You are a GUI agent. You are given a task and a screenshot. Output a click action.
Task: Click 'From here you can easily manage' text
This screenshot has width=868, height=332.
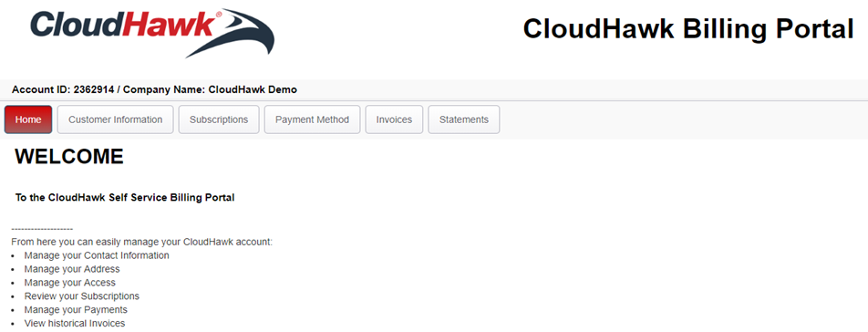(x=141, y=243)
